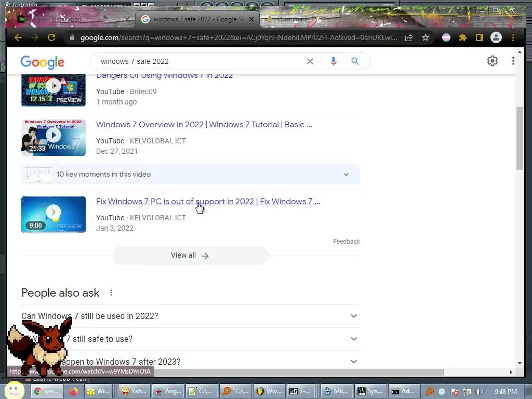This screenshot has width=532, height=399.
Task: Submit the search with the magnifier icon
Action: [355, 61]
